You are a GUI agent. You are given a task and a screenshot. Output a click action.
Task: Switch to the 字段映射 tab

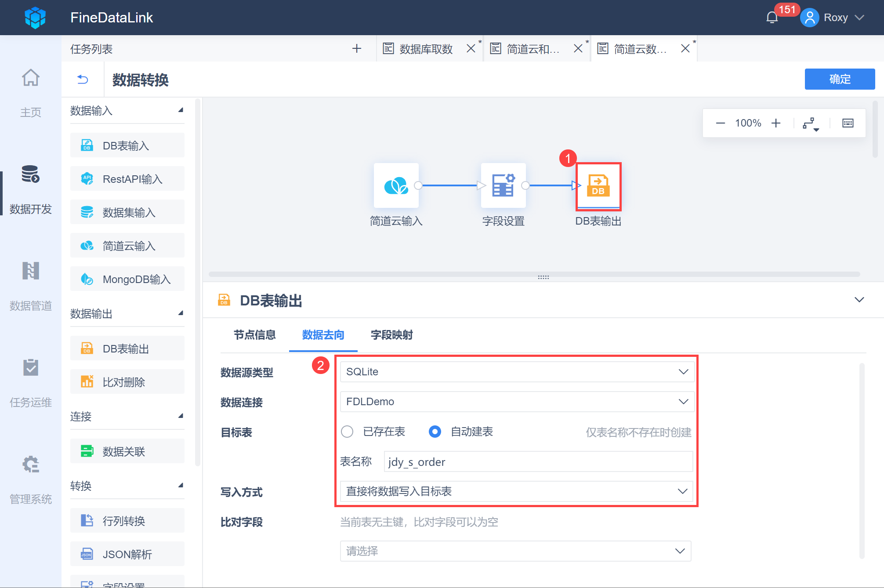[391, 335]
